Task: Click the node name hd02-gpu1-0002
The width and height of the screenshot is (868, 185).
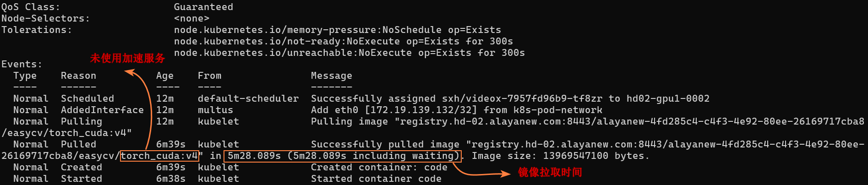Action: (668, 98)
